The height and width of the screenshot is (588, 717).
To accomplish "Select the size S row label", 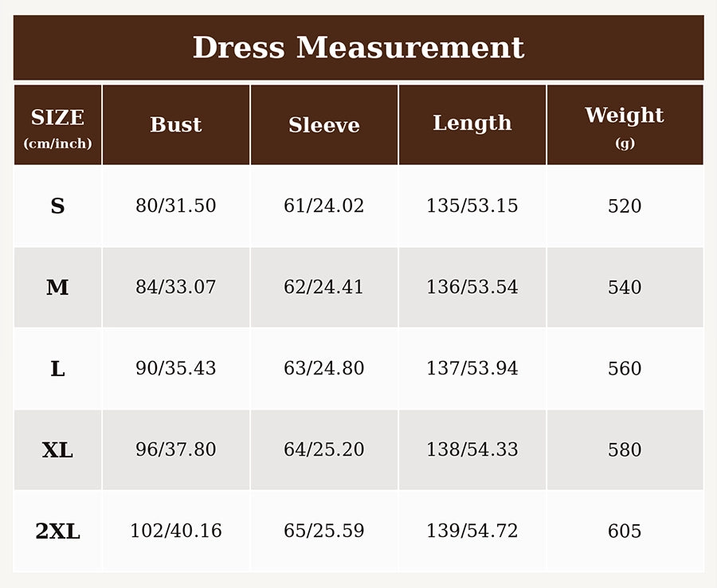I will pyautogui.click(x=57, y=206).
